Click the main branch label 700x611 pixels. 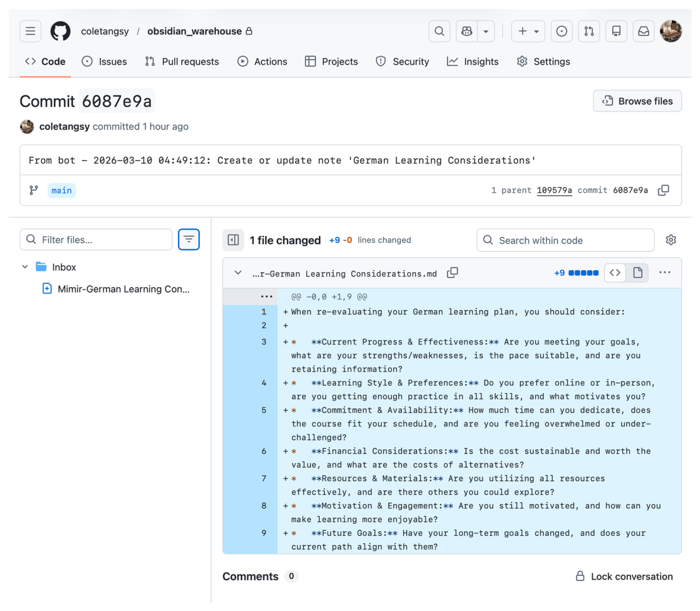[x=61, y=190]
